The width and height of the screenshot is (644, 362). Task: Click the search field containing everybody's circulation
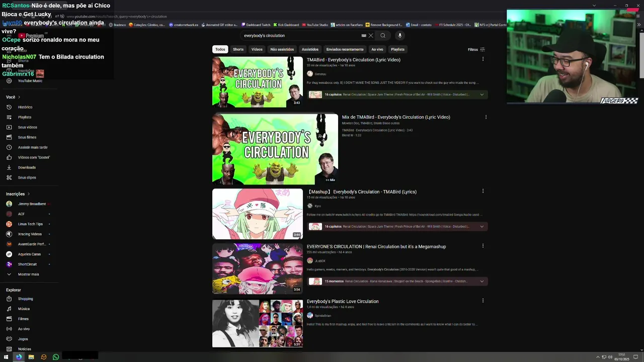tap(302, 36)
